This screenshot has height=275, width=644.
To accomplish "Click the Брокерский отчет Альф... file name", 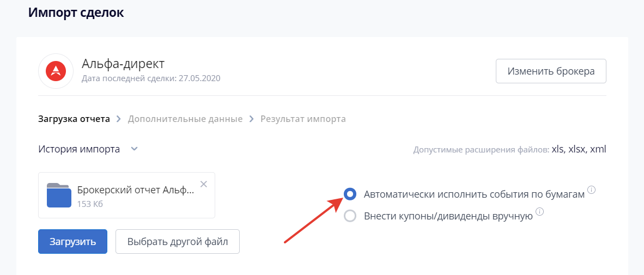I will (136, 191).
